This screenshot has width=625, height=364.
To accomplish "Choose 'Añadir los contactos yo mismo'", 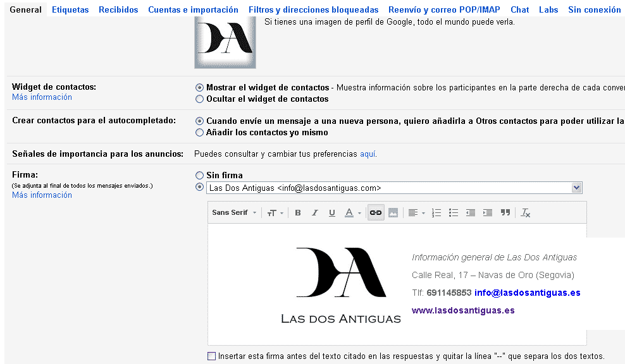I will click(200, 133).
